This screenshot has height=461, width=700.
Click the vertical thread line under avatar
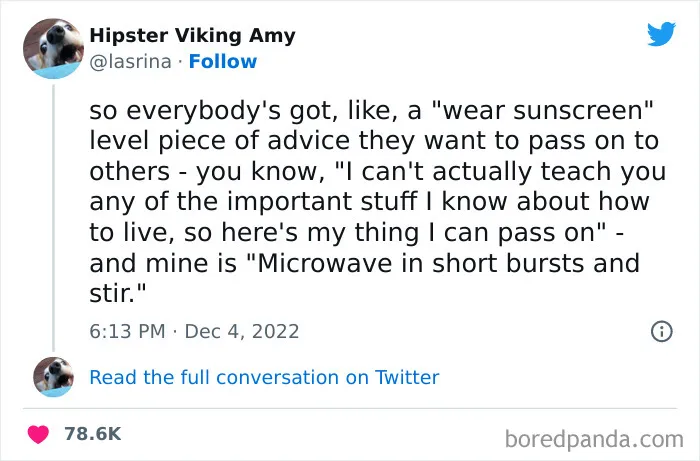(54, 218)
